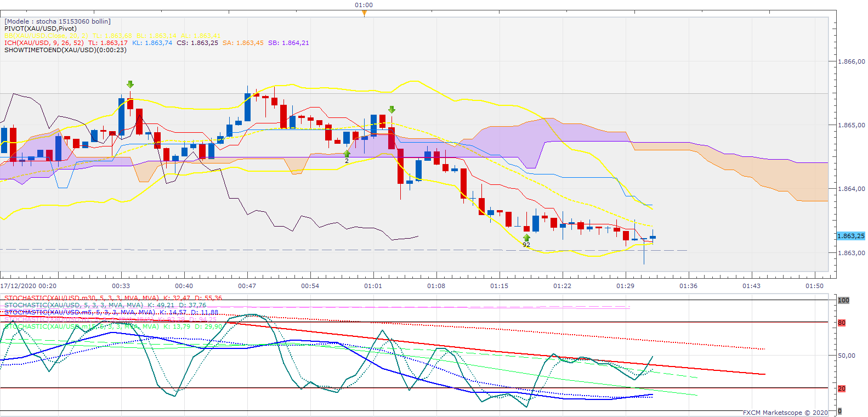Click the 17/12/2020 00:20 date label
Viewport: 868px width, 417px height.
coord(29,286)
